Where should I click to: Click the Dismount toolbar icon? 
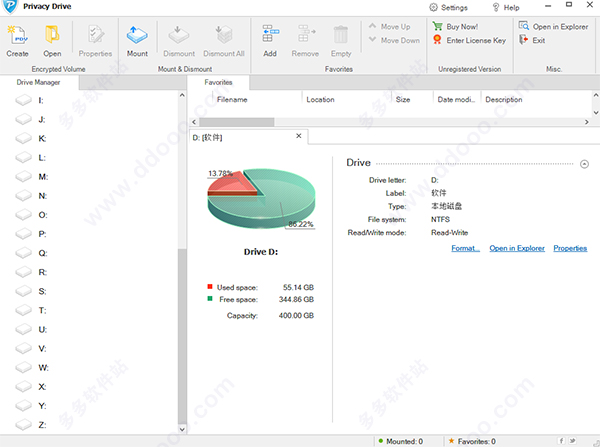pos(179,35)
